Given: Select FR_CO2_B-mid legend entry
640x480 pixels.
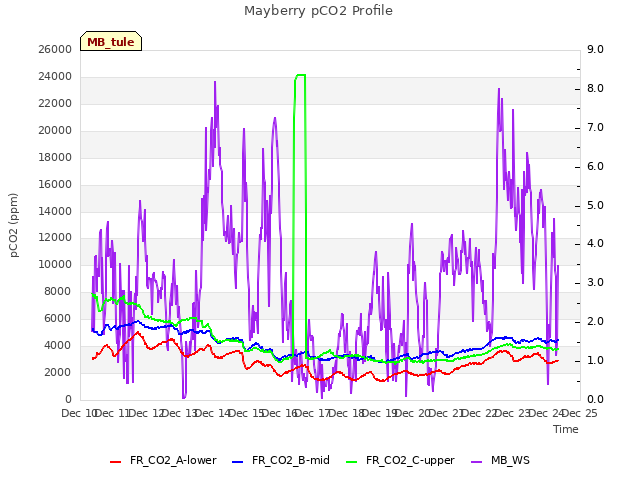Looking at the screenshot, I should (x=281, y=460).
